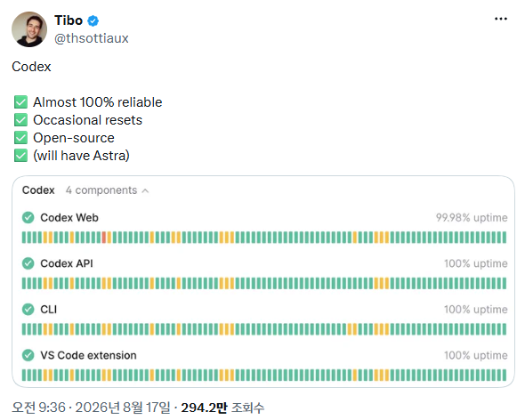The image size is (517, 420).
Task: Click the blue verified badge next to Tibo
Action: [x=93, y=20]
